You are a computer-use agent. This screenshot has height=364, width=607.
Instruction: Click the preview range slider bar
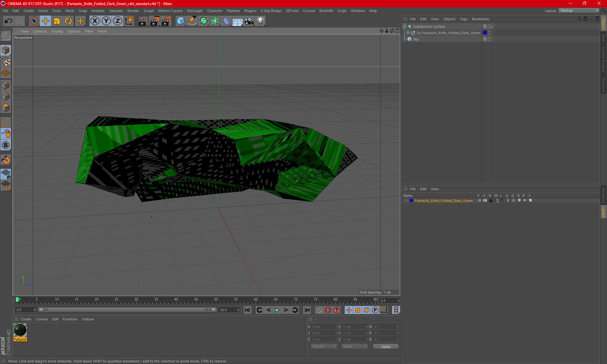tap(127, 310)
